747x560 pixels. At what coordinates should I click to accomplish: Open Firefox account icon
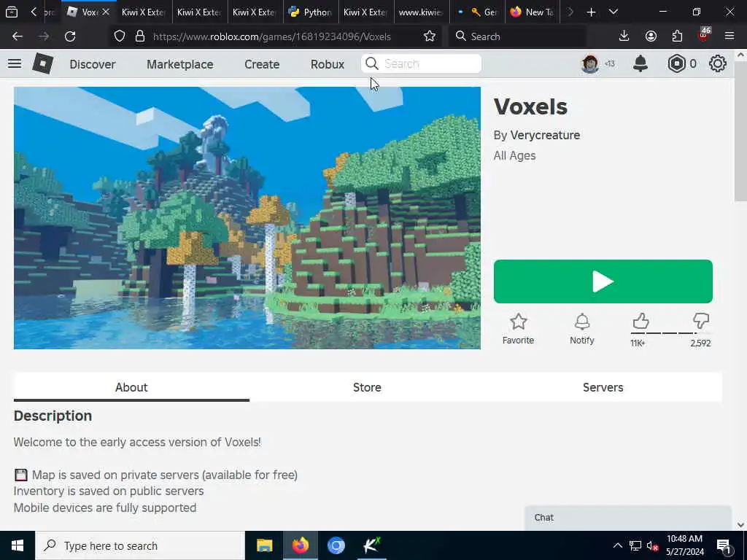coord(651,36)
